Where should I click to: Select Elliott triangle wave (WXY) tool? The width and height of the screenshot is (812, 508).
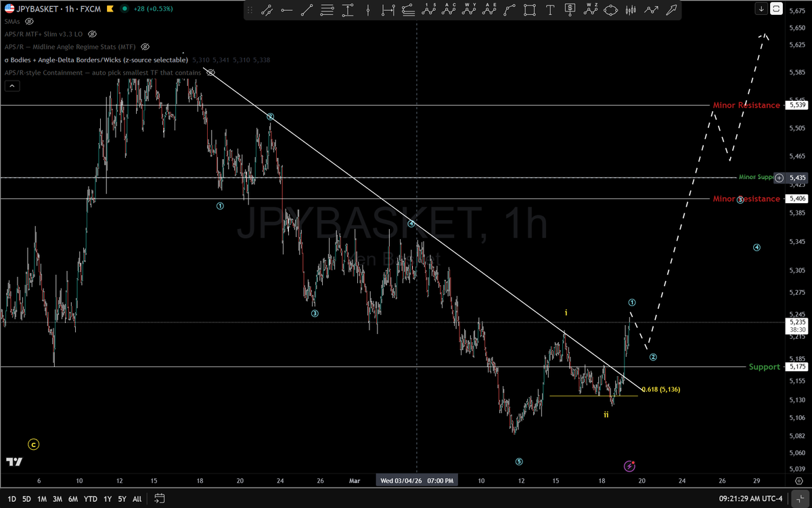tap(469, 10)
